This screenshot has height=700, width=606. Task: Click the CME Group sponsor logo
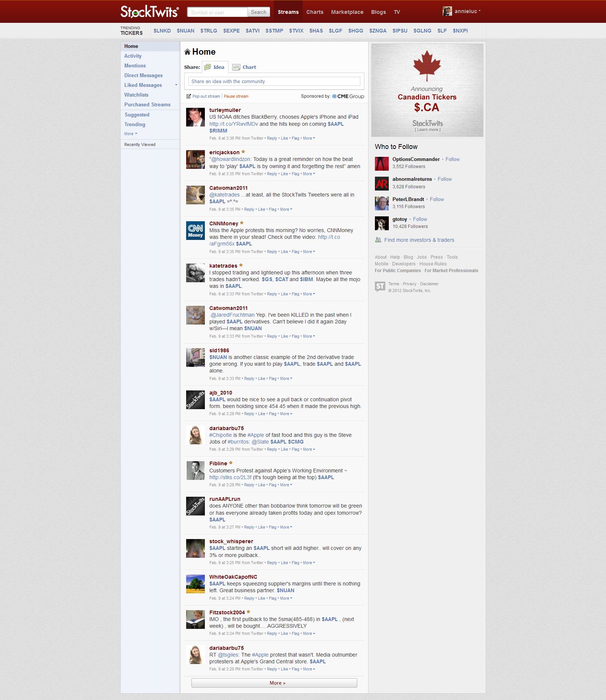click(x=348, y=97)
